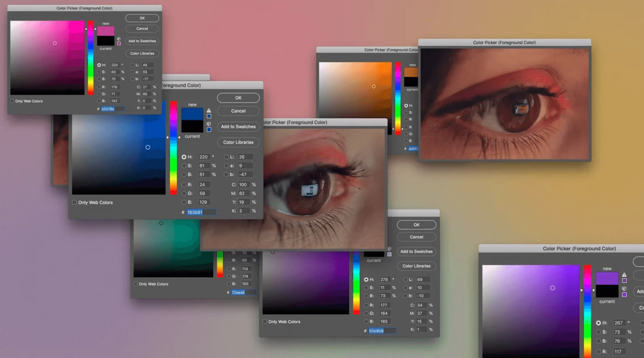Click the in-gamut purple chip below the warning triangle
This screenshot has height=358, width=644.
point(624,280)
